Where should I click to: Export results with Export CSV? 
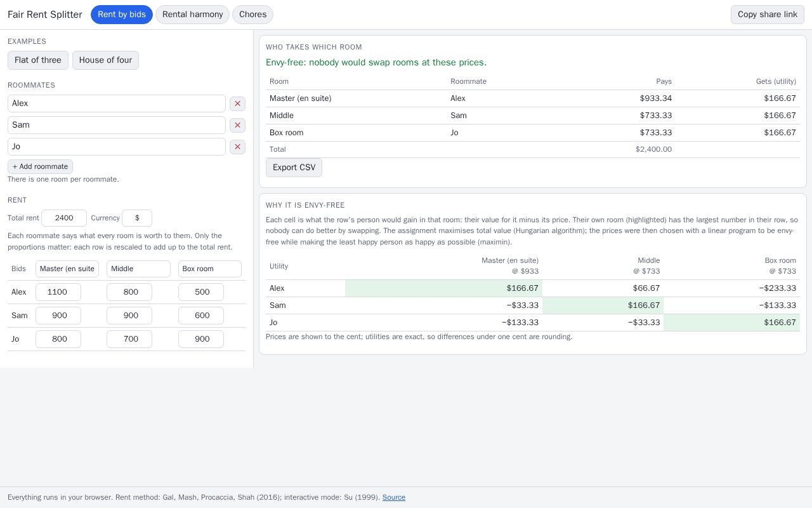[x=294, y=168]
